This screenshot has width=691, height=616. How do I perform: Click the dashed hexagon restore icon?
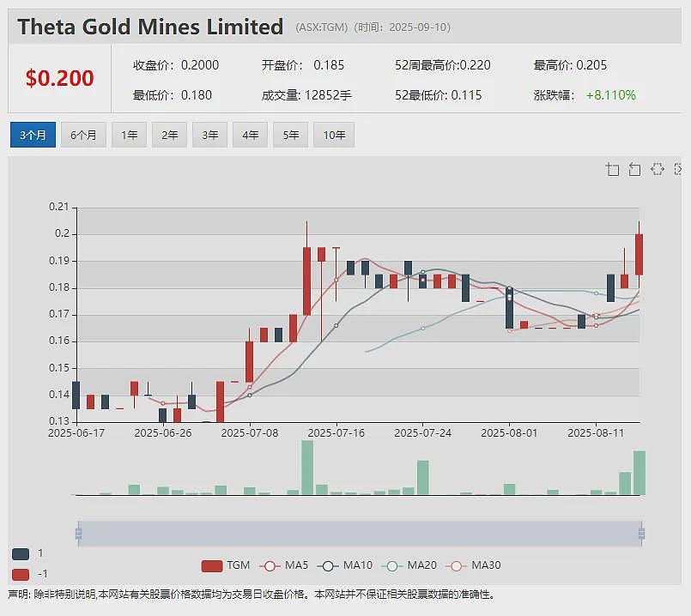coord(657,169)
